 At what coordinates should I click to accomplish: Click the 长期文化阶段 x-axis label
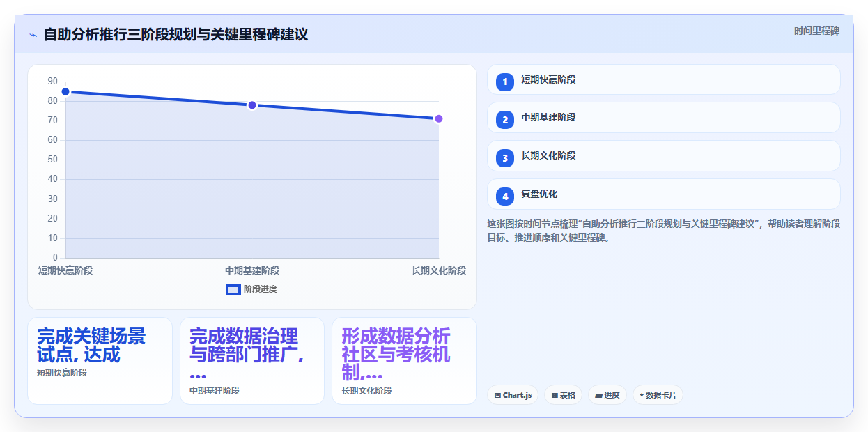pos(439,270)
